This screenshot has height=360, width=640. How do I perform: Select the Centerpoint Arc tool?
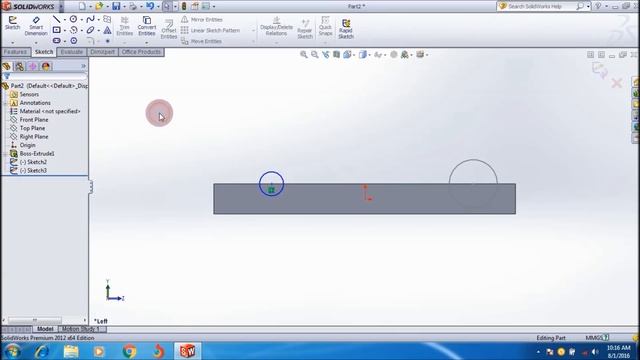tap(73, 30)
